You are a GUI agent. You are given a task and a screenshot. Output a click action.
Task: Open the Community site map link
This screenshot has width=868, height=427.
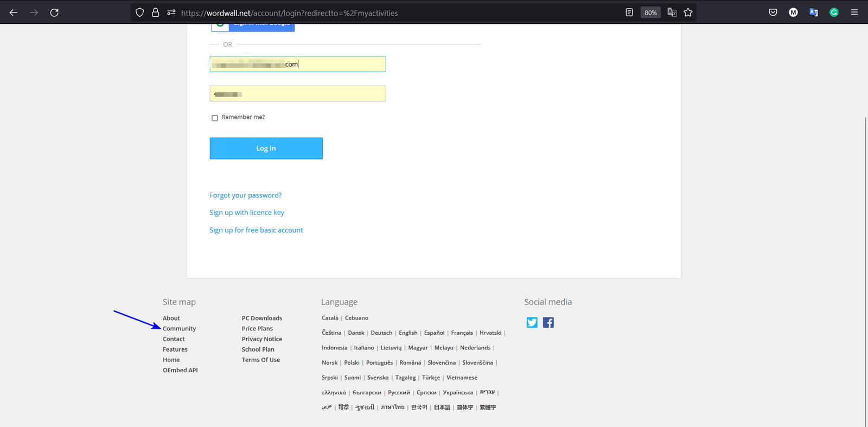pos(179,329)
